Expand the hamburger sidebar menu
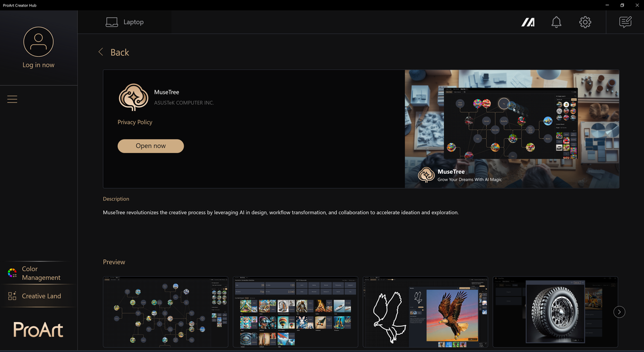The height and width of the screenshot is (352, 644). point(12,99)
